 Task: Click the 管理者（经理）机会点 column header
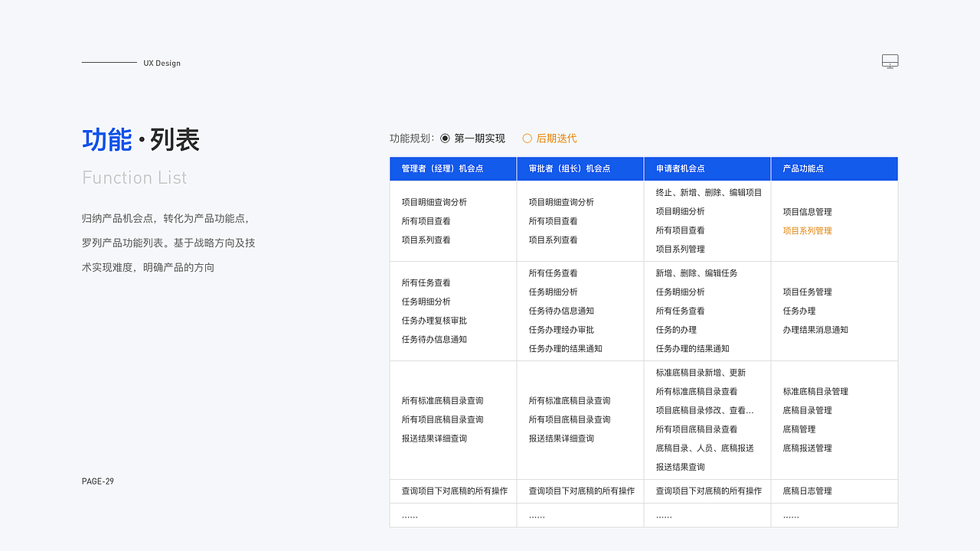453,168
